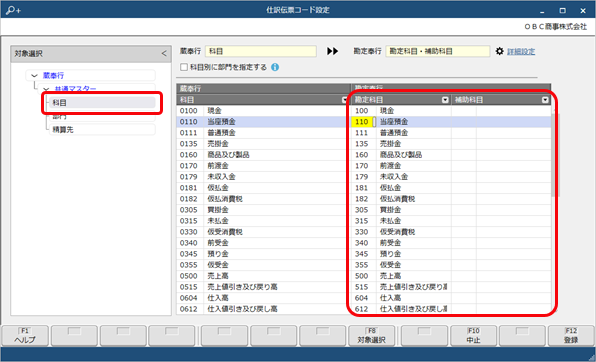Enable 科目別に部門を指定する checkbox
This screenshot has width=596, height=362.
tap(184, 67)
